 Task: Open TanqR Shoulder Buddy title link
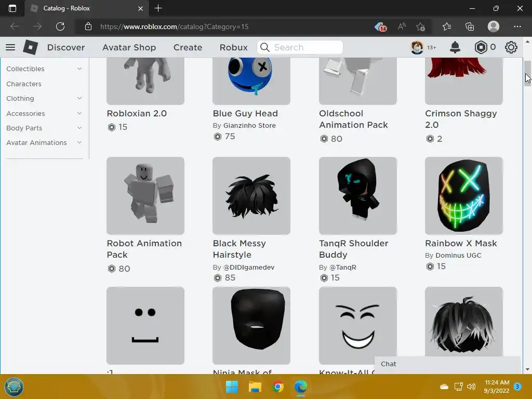pyautogui.click(x=353, y=249)
